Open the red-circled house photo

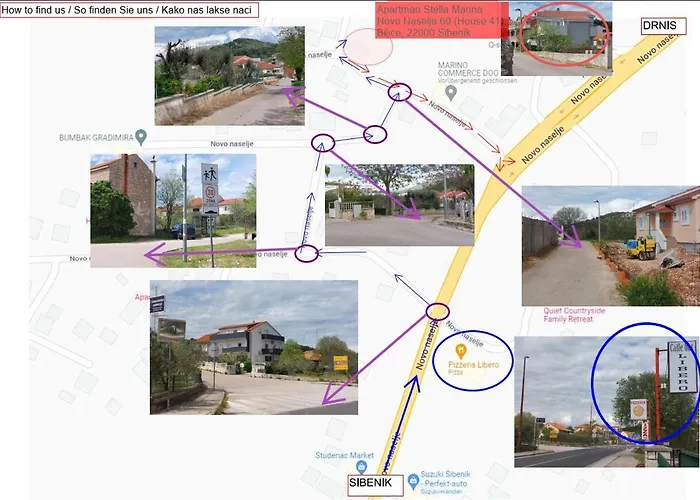click(560, 38)
